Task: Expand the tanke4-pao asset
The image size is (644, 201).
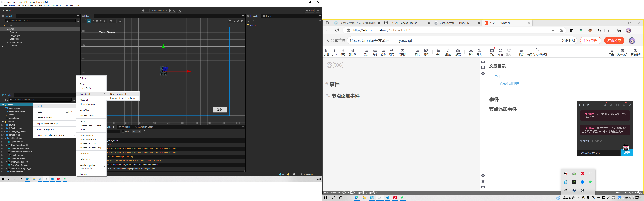Action: (x=4, y=118)
